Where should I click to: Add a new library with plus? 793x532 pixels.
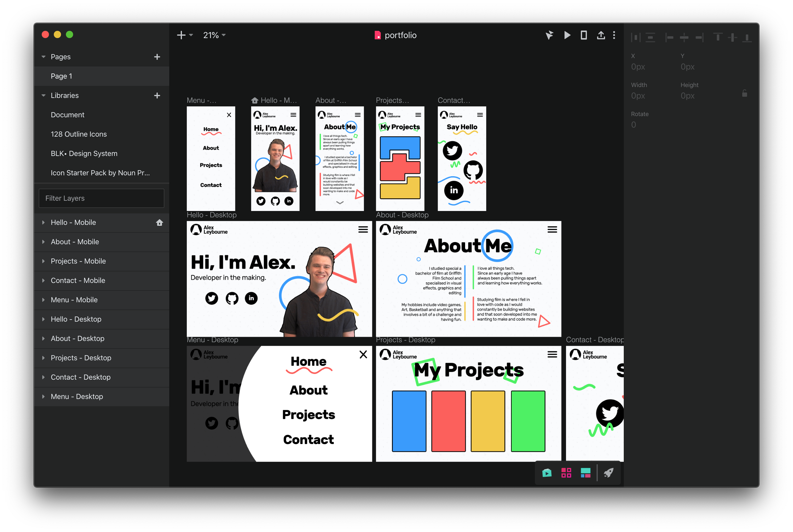pyautogui.click(x=157, y=95)
